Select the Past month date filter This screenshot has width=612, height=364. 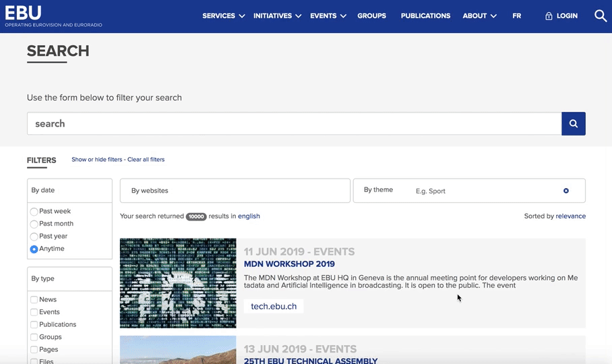[34, 224]
